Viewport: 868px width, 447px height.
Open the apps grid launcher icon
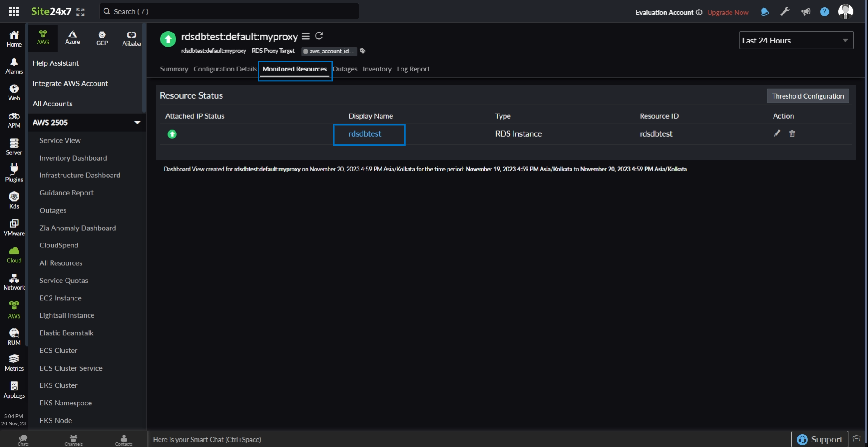point(14,11)
